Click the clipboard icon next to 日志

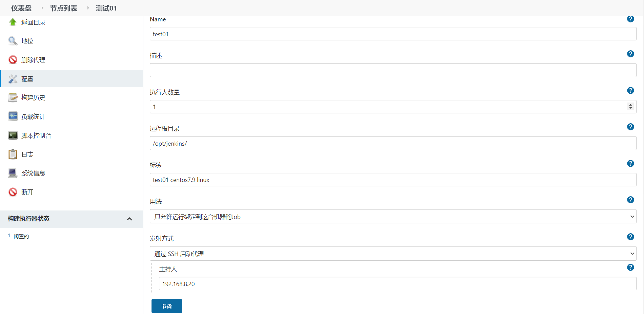[x=13, y=154]
